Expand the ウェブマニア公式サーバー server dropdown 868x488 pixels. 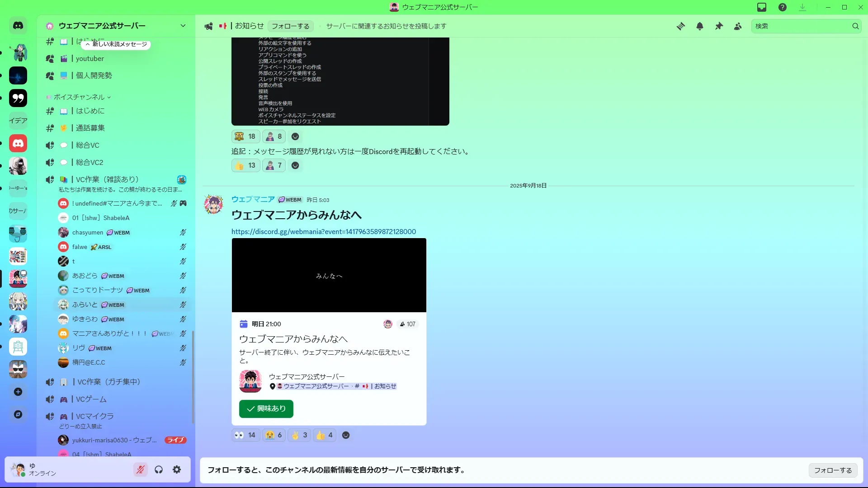[183, 26]
